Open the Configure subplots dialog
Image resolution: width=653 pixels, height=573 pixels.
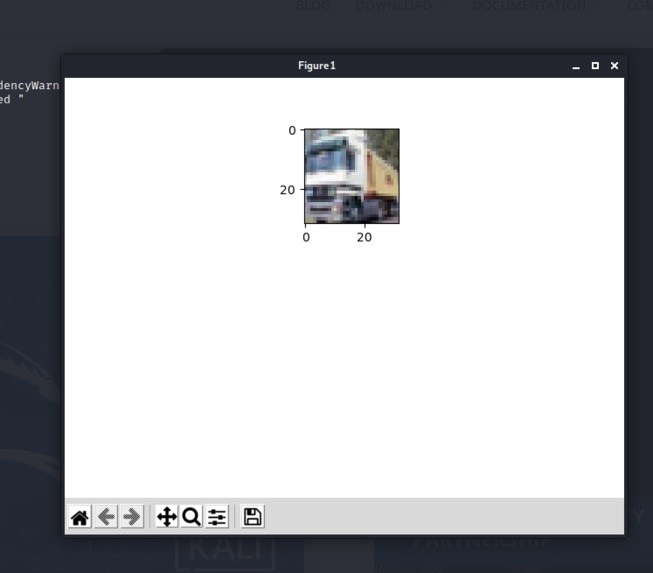pos(217,517)
